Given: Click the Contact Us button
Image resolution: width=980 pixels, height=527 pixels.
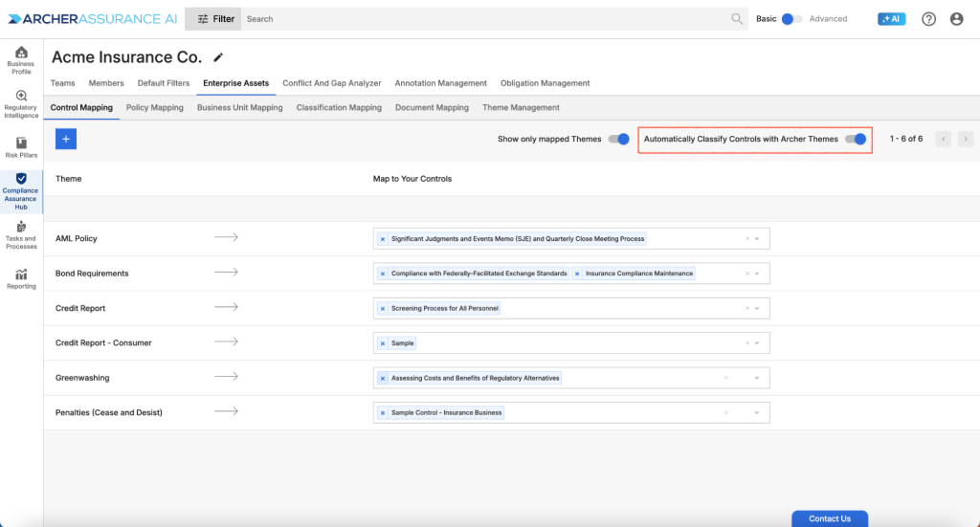Looking at the screenshot, I should [x=830, y=518].
